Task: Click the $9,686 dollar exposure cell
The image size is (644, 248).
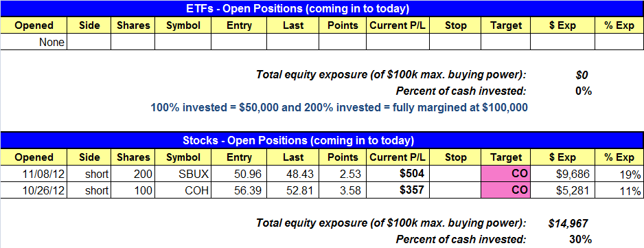Action: pyautogui.click(x=562, y=174)
